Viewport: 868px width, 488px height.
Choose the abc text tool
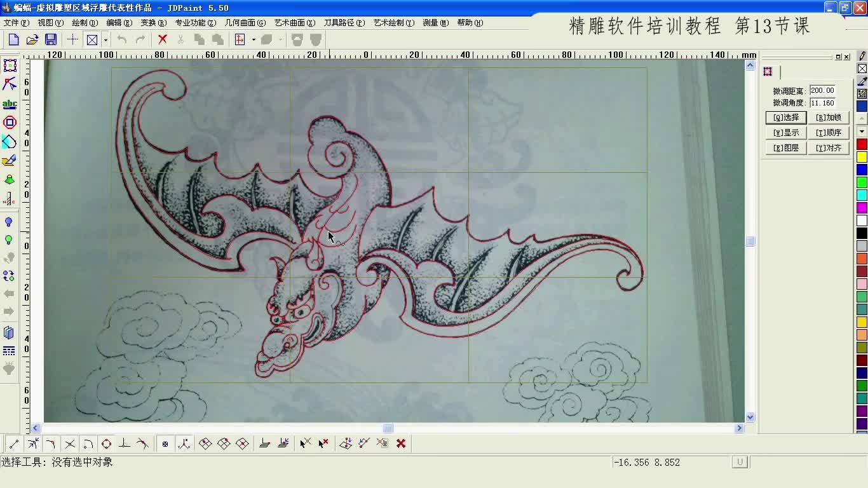10,104
